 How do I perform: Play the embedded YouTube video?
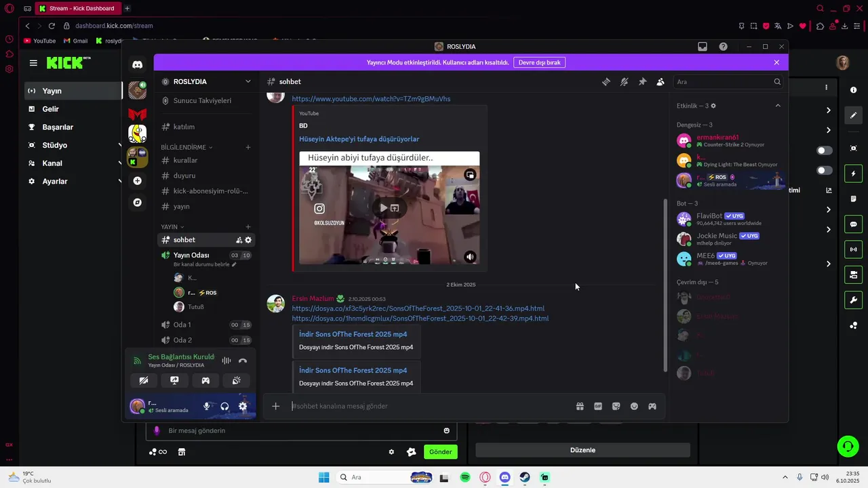pos(384,208)
